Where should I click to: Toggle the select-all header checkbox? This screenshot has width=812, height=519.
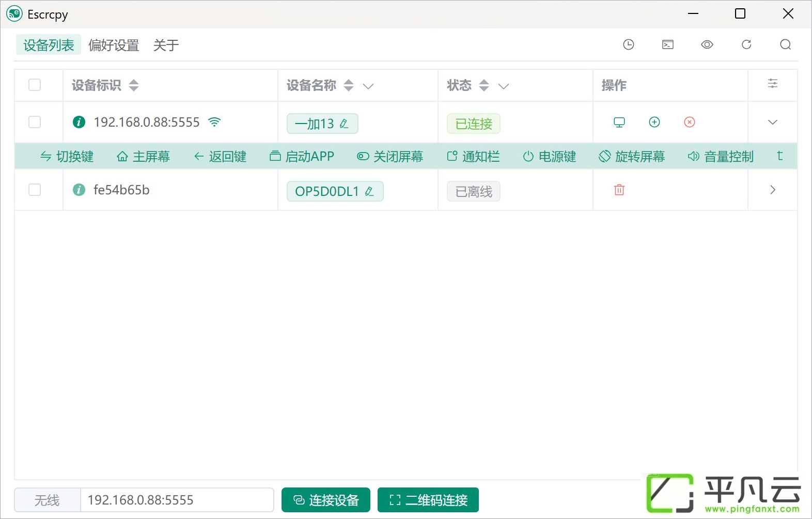click(x=35, y=85)
